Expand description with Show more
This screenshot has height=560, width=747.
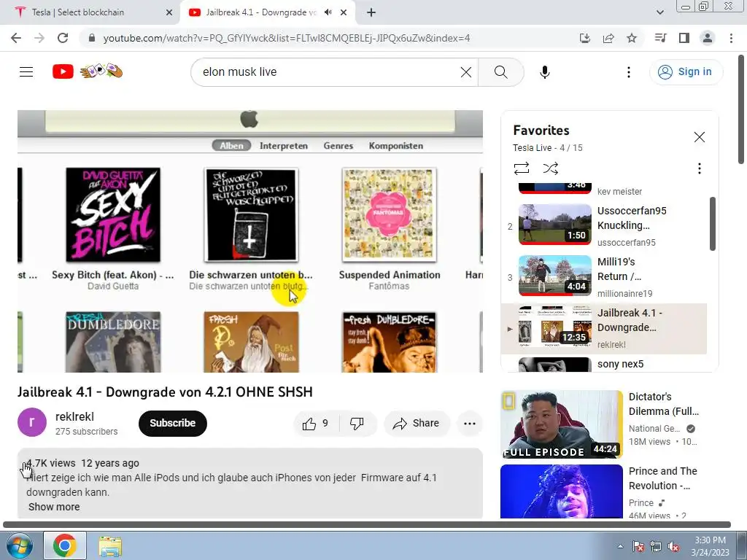(54, 507)
